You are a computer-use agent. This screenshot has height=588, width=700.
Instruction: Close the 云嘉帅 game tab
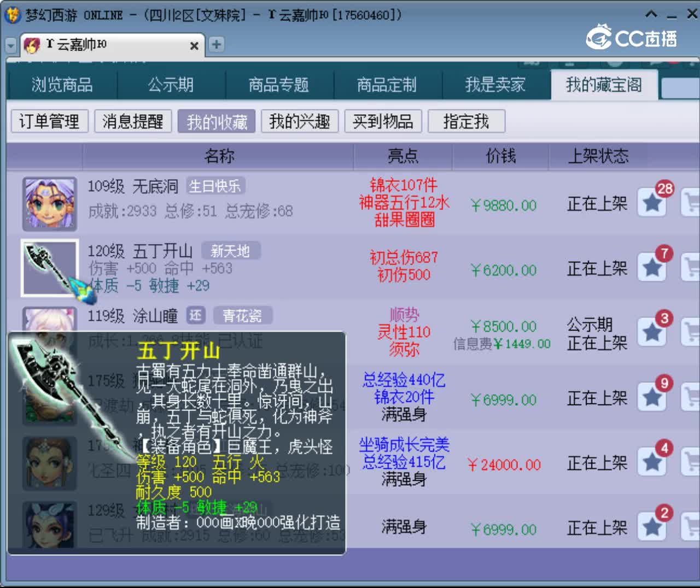click(194, 46)
